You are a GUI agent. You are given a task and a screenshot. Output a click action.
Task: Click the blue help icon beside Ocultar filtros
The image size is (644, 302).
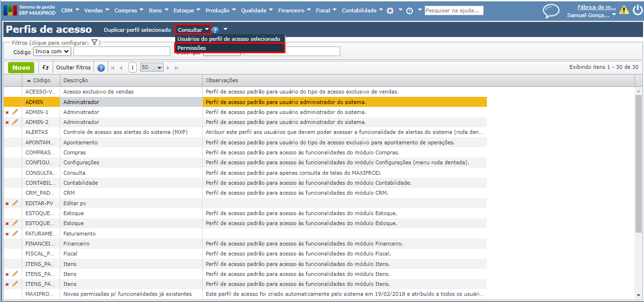pyautogui.click(x=101, y=67)
